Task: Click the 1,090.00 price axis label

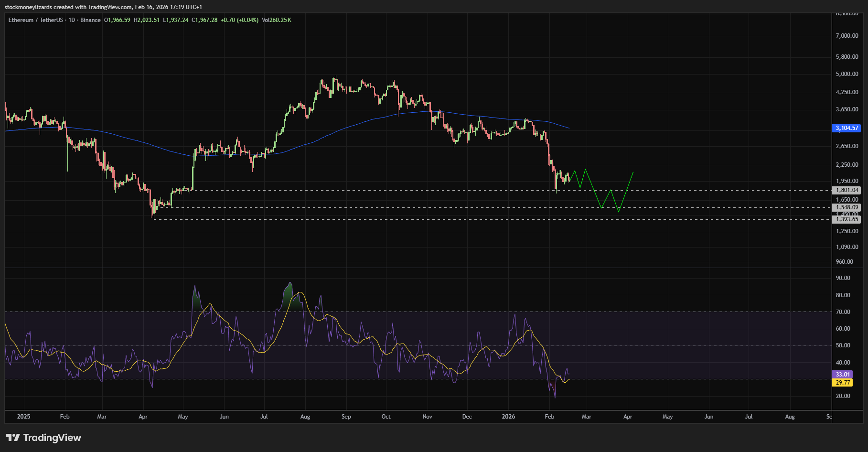Action: point(847,247)
